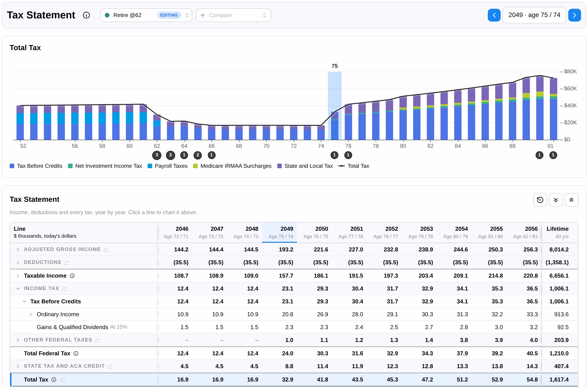The width and height of the screenshot is (588, 387).
Task: Collapse Tax Before Credits row
Action: tap(24, 301)
